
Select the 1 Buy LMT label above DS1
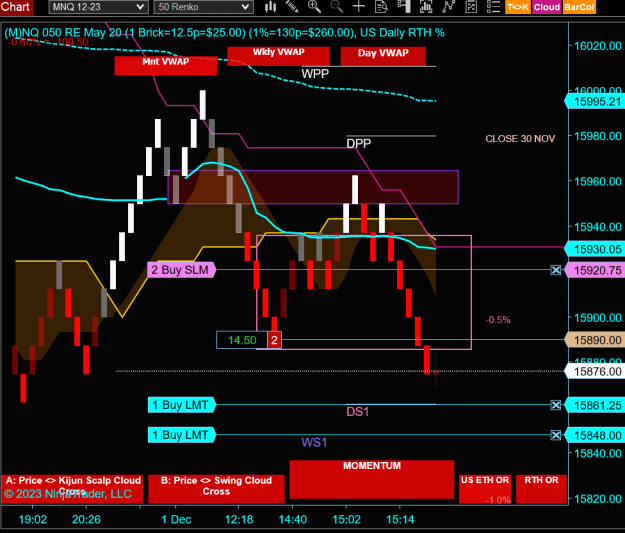[x=181, y=405]
